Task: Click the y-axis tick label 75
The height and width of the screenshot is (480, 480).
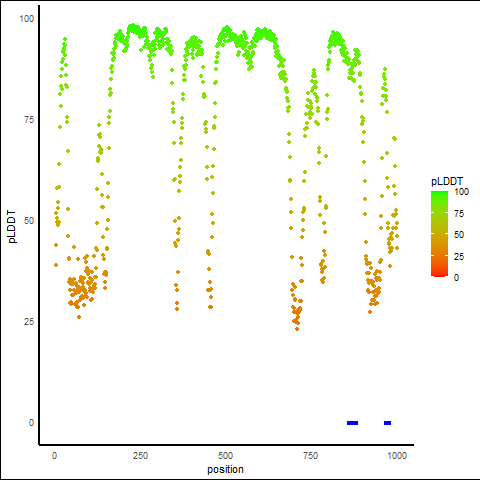Action: [x=29, y=120]
